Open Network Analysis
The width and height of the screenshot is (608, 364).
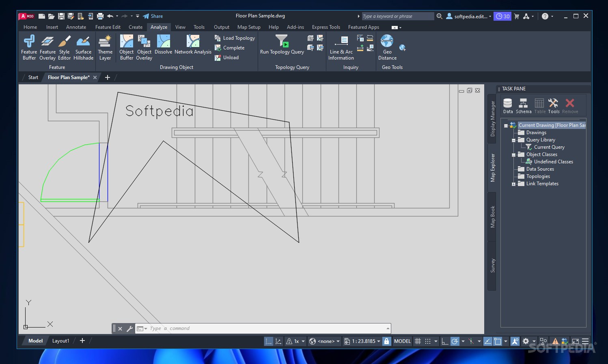coord(193,45)
